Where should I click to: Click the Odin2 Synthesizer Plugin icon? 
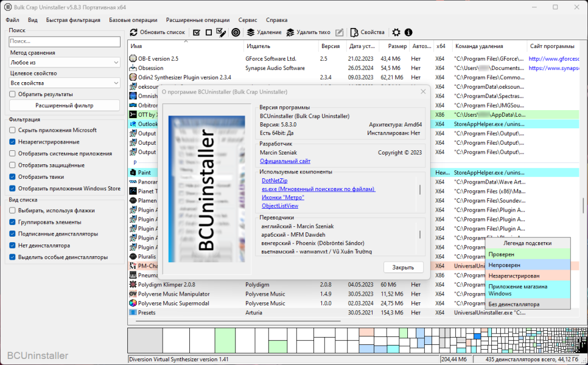[133, 77]
